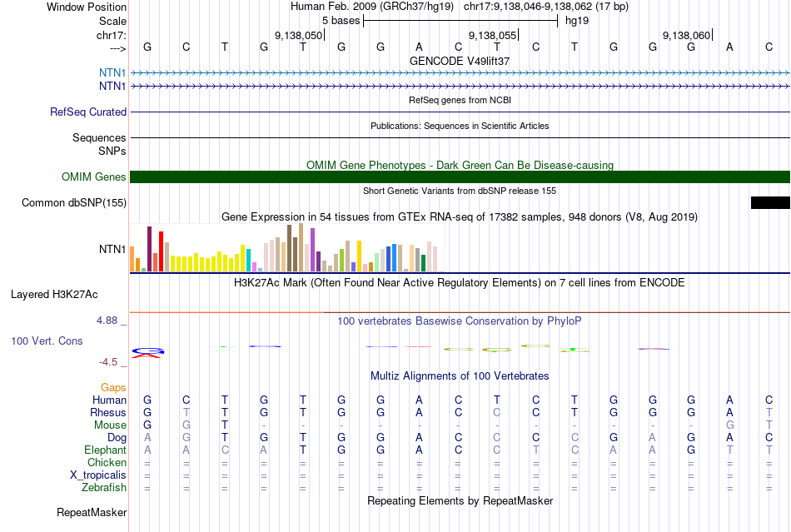Open the GENCODE V49lift37 track title
Screen dimensions: 791x532
[460, 61]
